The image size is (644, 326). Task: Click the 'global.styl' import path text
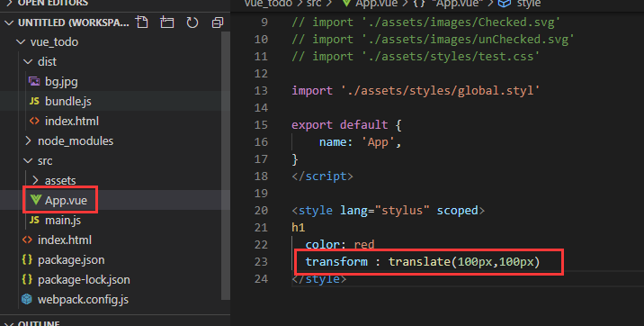click(441, 90)
